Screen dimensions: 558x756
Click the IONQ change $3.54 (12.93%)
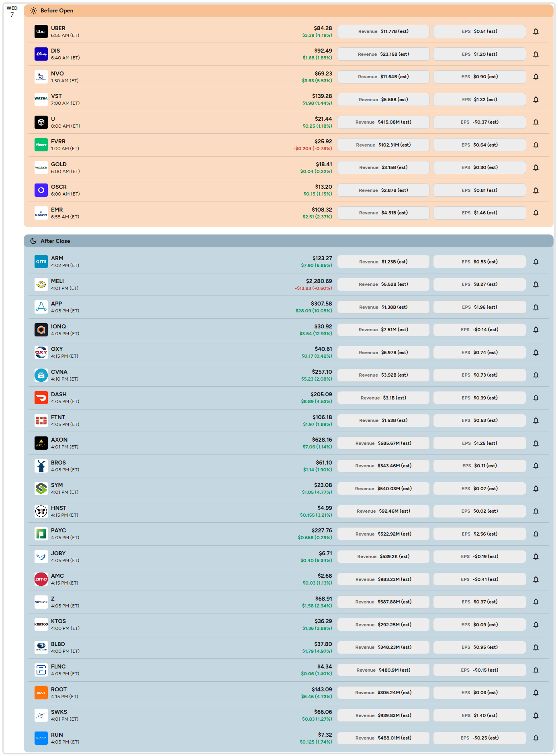pos(316,334)
